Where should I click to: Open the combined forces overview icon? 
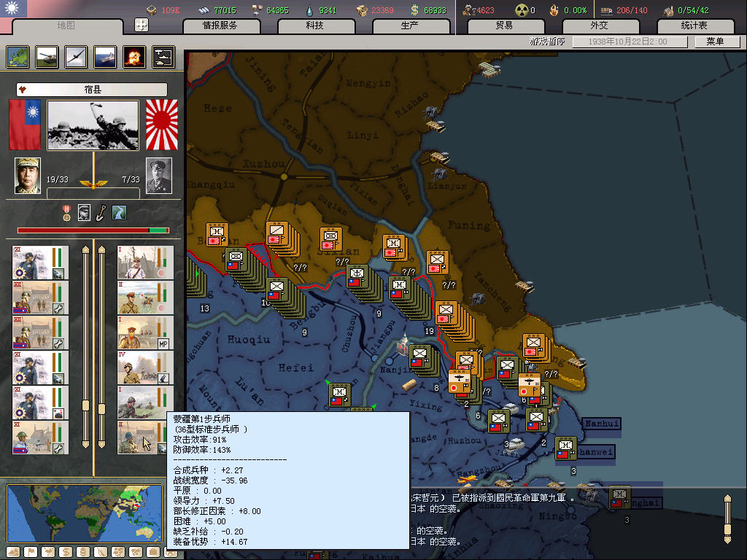pos(163,57)
